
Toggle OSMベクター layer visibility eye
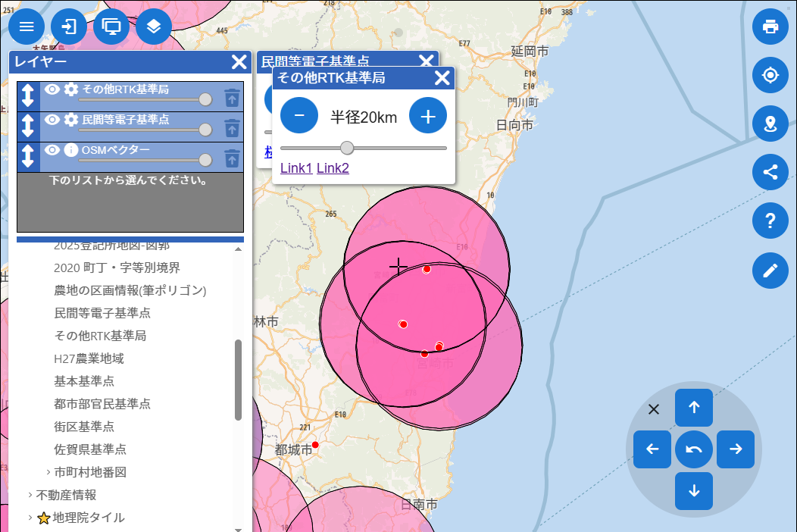click(x=52, y=150)
